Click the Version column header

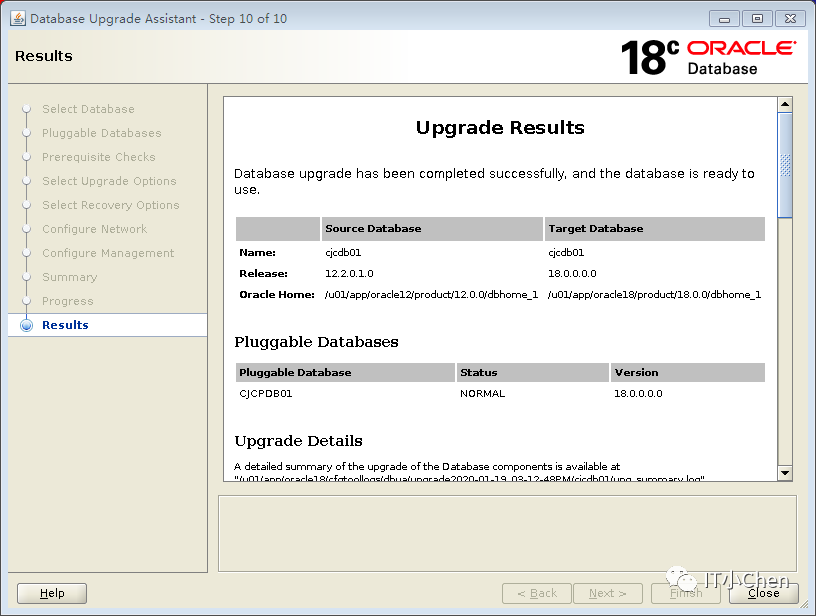[688, 373]
